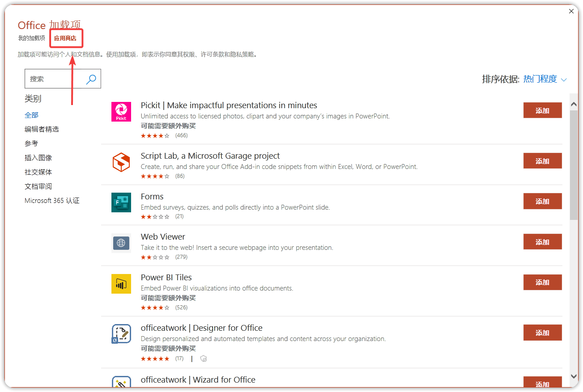Image resolution: width=583 pixels, height=392 pixels.
Task: Click the shield badge beside Designer rating
Action: point(204,358)
